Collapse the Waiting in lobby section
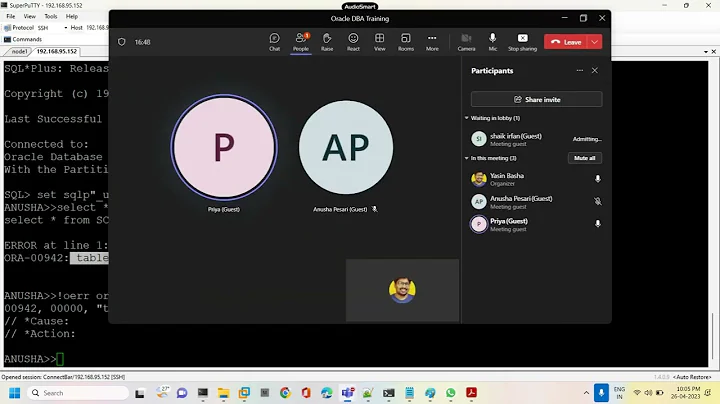 (x=467, y=118)
